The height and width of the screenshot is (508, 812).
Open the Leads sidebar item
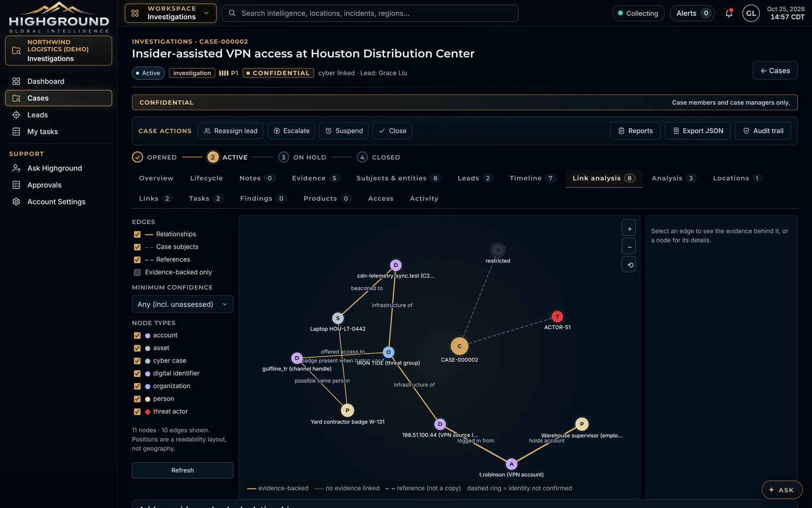58,115
